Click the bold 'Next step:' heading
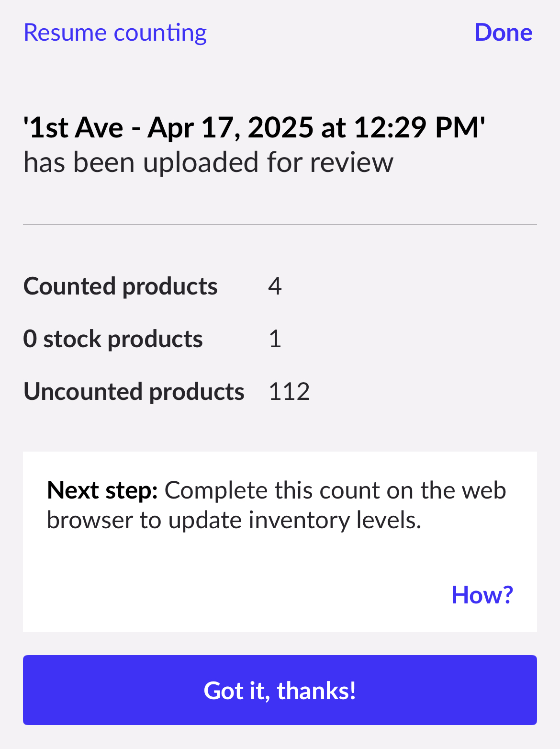 pos(102,490)
